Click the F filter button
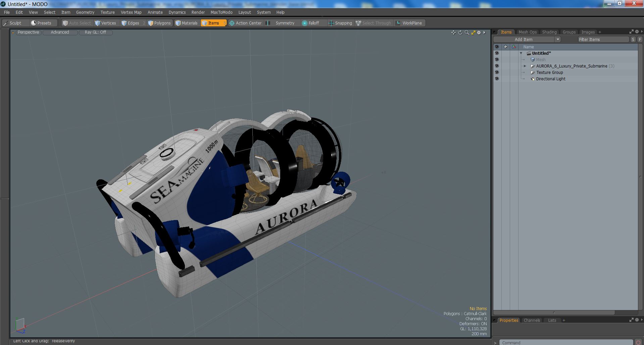This screenshot has width=644, height=345. 640,39
